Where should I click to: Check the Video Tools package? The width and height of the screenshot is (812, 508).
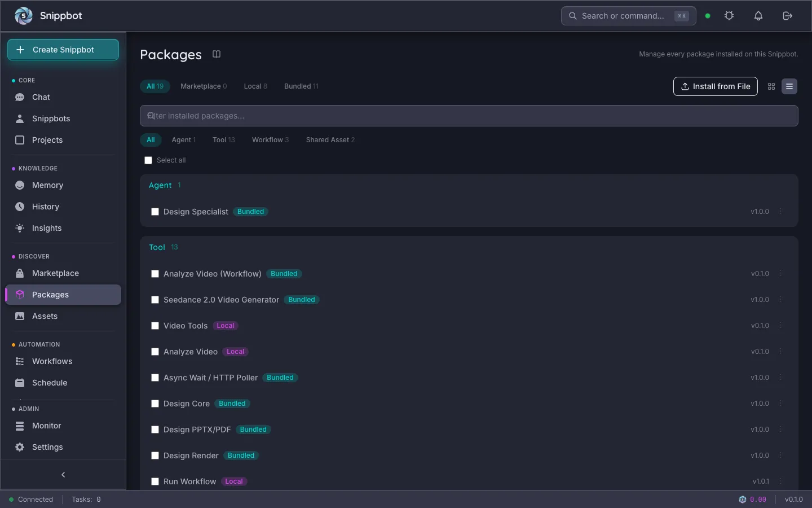155,326
